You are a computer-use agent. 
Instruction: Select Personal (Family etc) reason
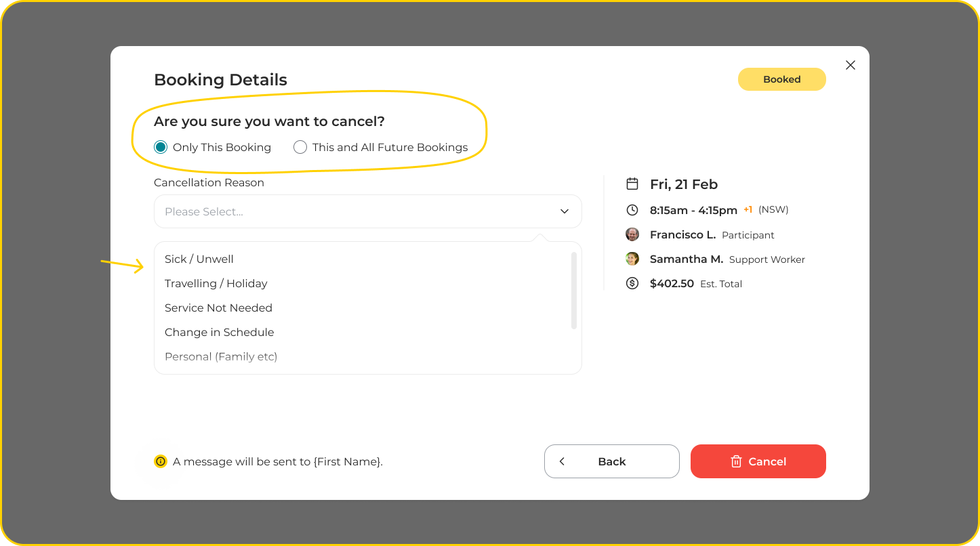click(221, 356)
